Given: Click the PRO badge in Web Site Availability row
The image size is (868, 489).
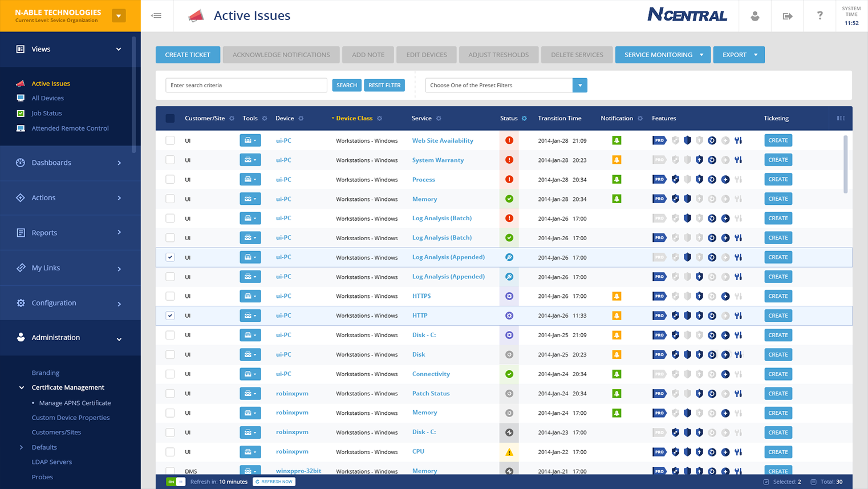Looking at the screenshot, I should (x=659, y=140).
